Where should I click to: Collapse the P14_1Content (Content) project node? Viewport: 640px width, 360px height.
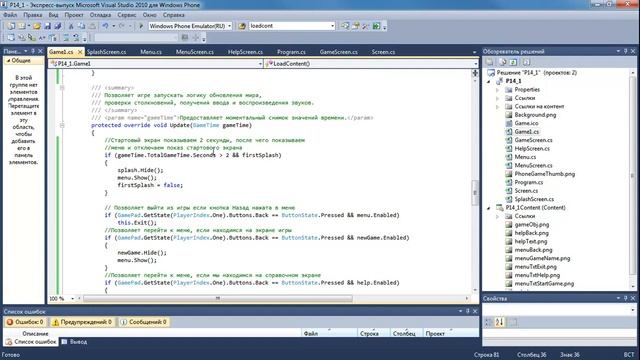[x=489, y=208]
